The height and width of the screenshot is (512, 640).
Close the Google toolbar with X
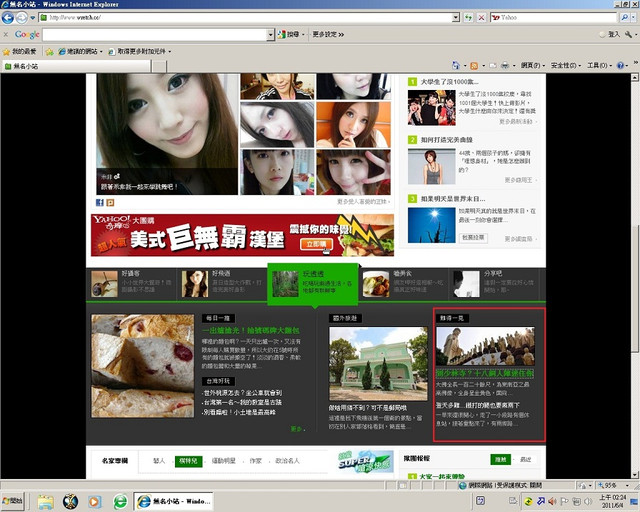[5, 35]
